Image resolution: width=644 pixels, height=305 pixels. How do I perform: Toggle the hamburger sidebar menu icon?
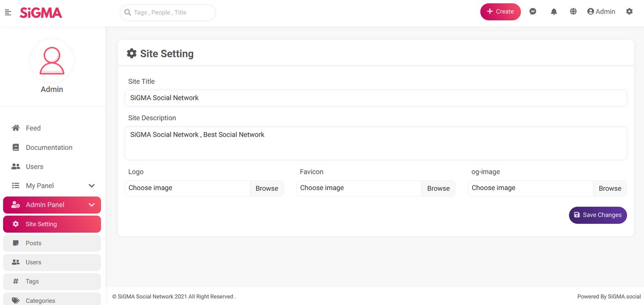8,12
